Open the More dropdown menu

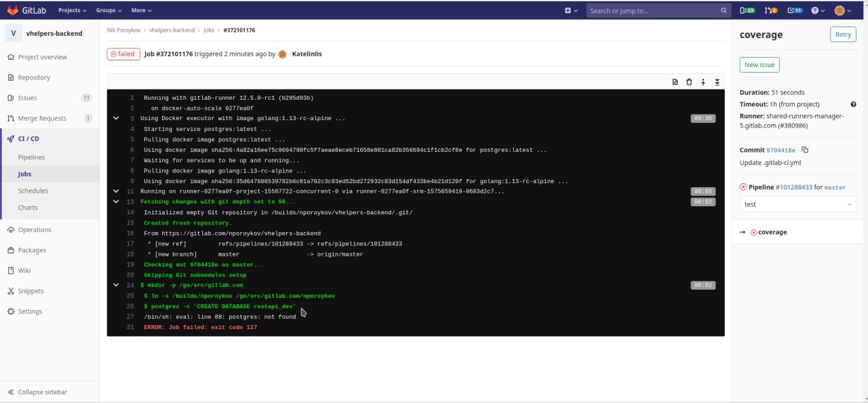pos(141,10)
